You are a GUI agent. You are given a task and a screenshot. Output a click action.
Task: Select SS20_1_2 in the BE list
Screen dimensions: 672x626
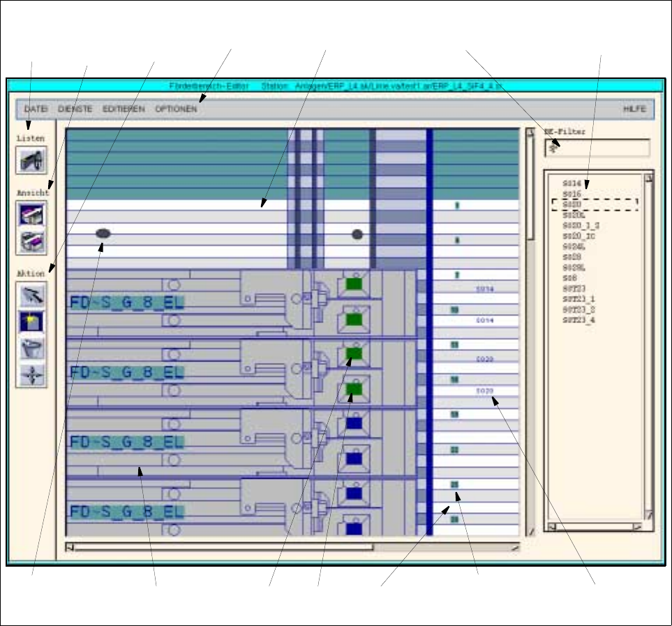[581, 225]
